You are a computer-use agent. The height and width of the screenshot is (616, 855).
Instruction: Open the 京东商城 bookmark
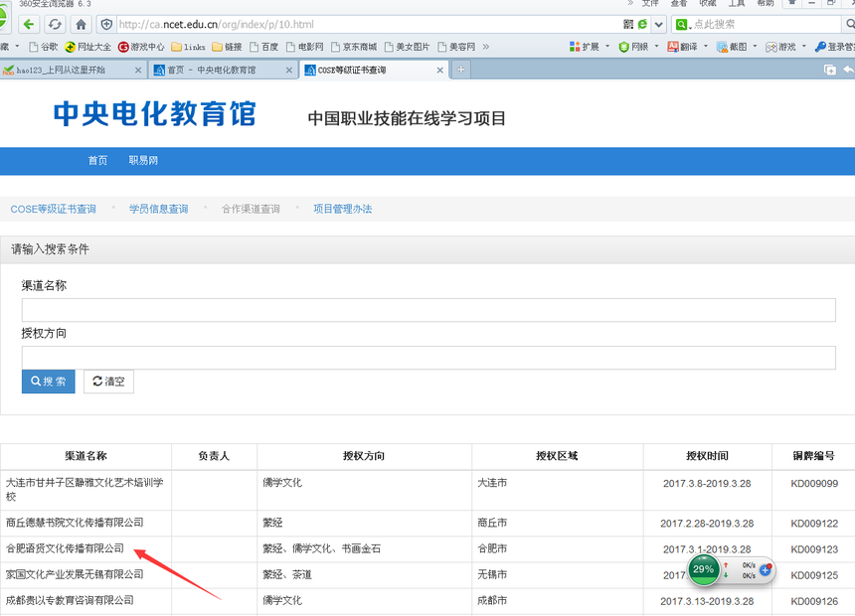(x=354, y=47)
